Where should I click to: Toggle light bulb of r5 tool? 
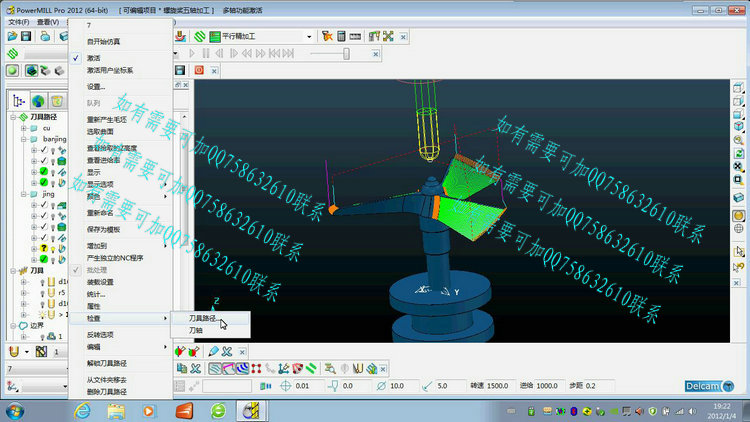(43, 293)
